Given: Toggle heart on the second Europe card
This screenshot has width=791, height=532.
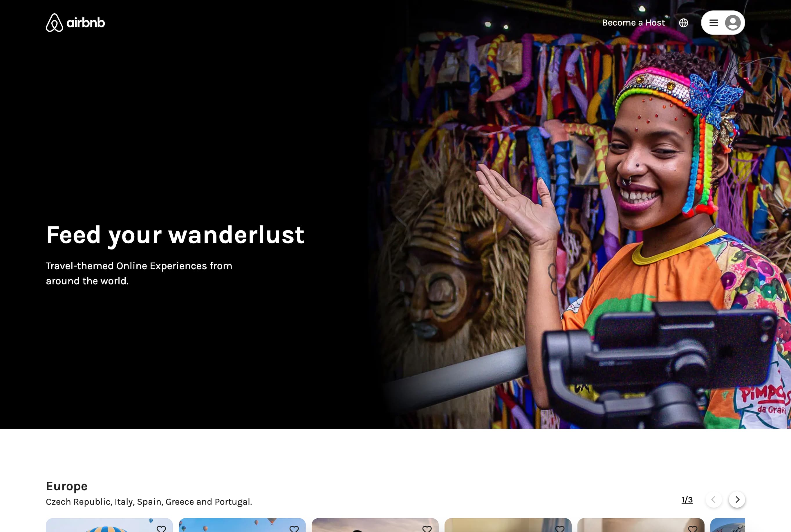Looking at the screenshot, I should pyautogui.click(x=294, y=529).
